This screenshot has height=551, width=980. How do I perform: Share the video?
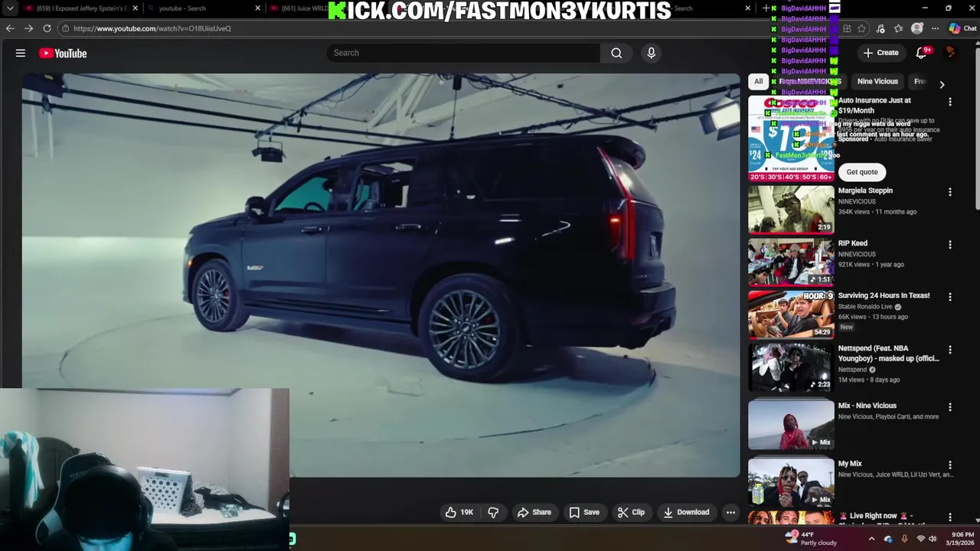(534, 512)
